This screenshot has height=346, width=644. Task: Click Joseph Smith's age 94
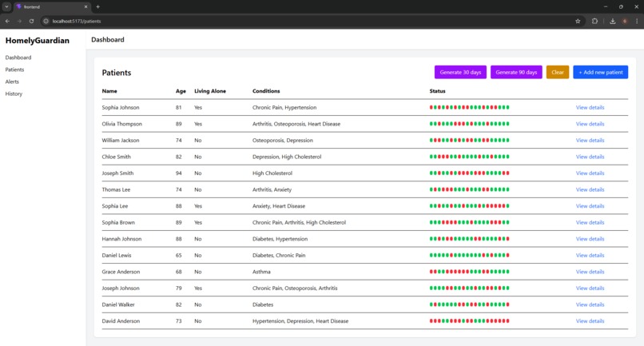(179, 173)
